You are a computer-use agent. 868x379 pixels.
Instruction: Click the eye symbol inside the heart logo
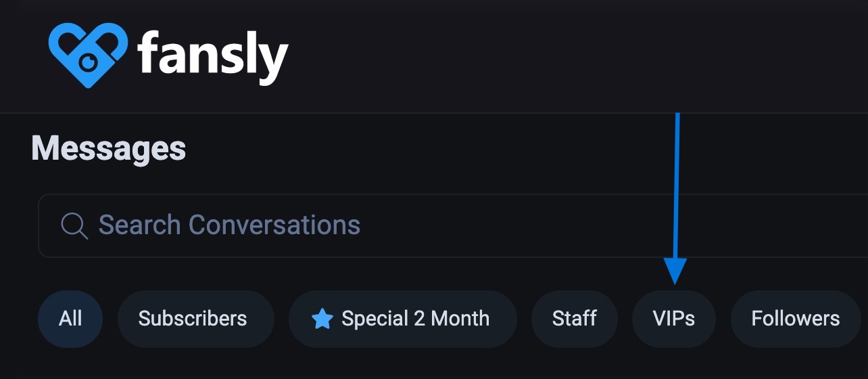coord(90,63)
